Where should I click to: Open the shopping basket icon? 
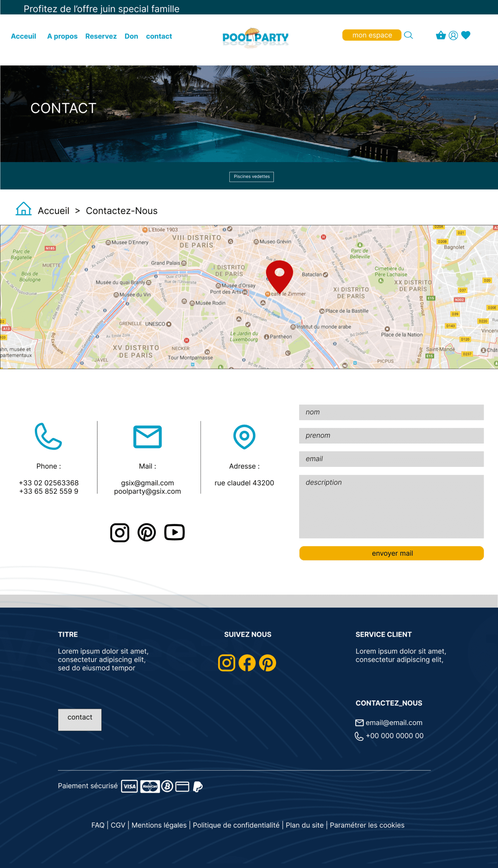pos(440,35)
